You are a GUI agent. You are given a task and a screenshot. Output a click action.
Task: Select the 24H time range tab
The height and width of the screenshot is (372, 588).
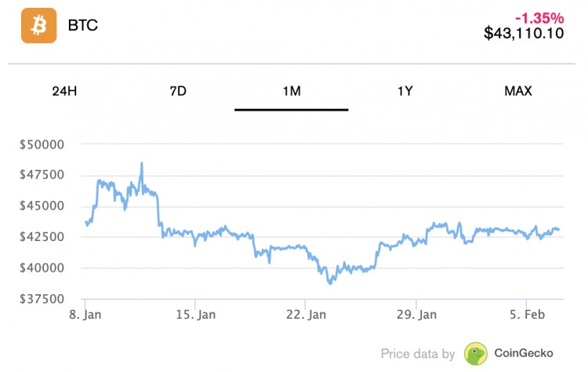[64, 91]
